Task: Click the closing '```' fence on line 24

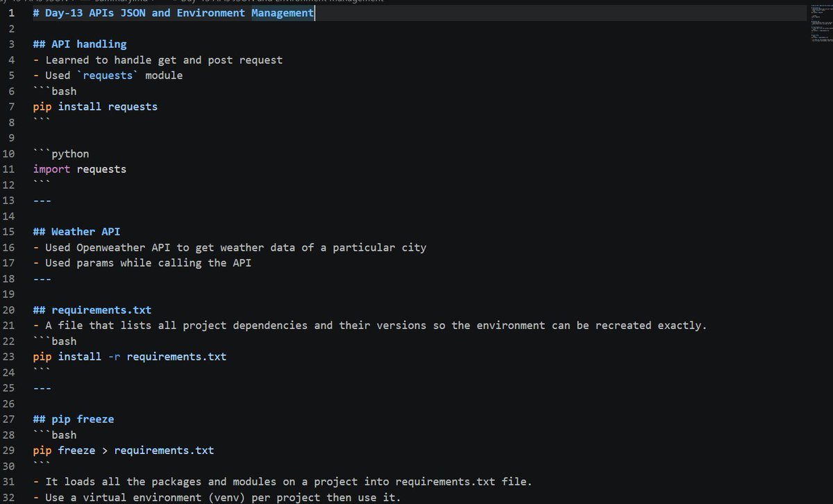Action: [x=42, y=372]
